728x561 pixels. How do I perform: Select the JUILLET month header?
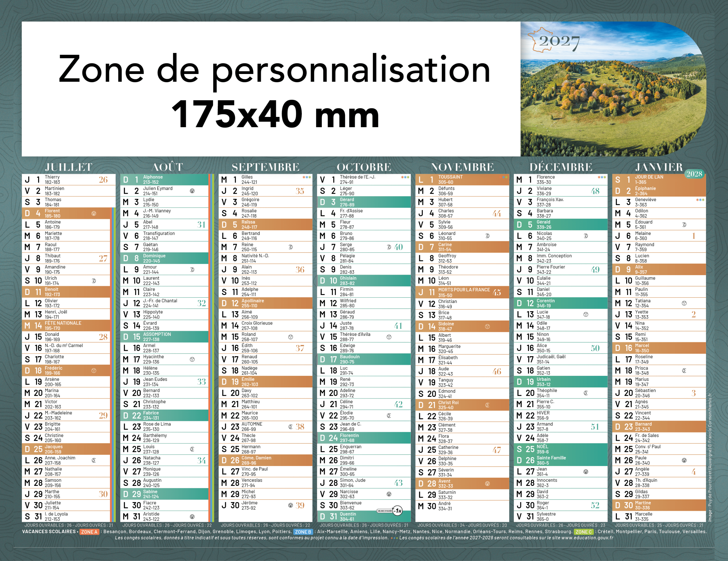69,167
